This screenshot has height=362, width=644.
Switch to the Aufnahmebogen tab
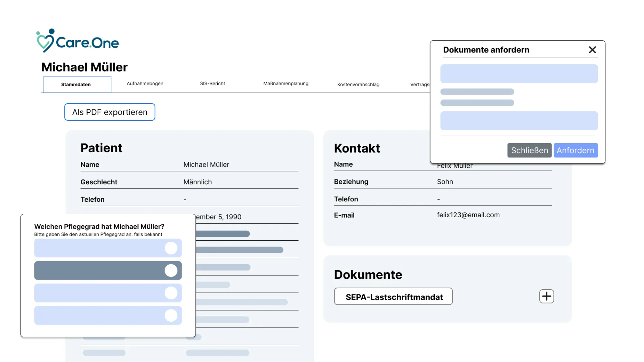pyautogui.click(x=145, y=84)
